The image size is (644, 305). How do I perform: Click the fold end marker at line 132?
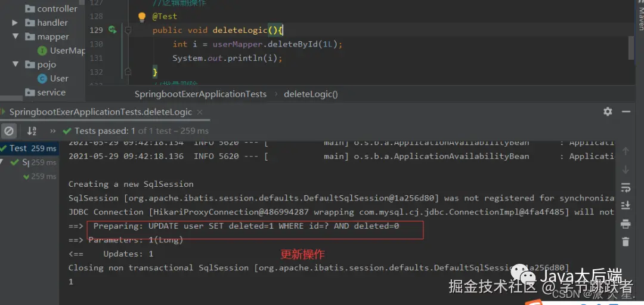point(128,72)
